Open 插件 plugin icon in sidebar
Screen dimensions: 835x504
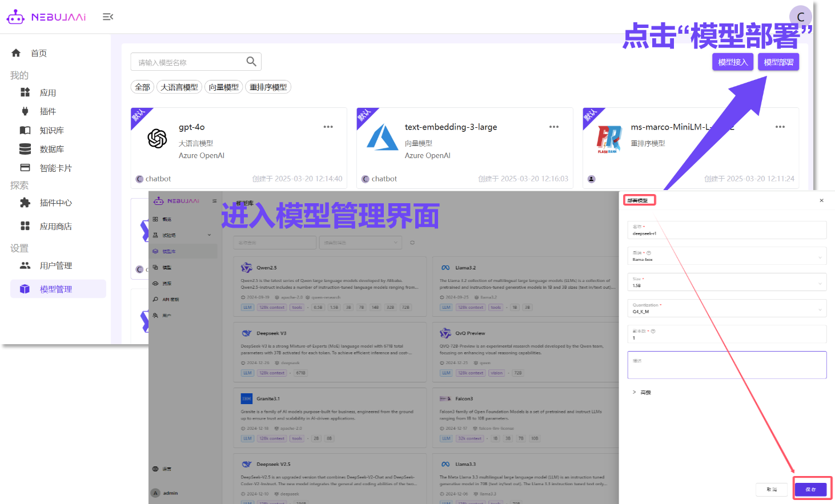[x=25, y=111]
